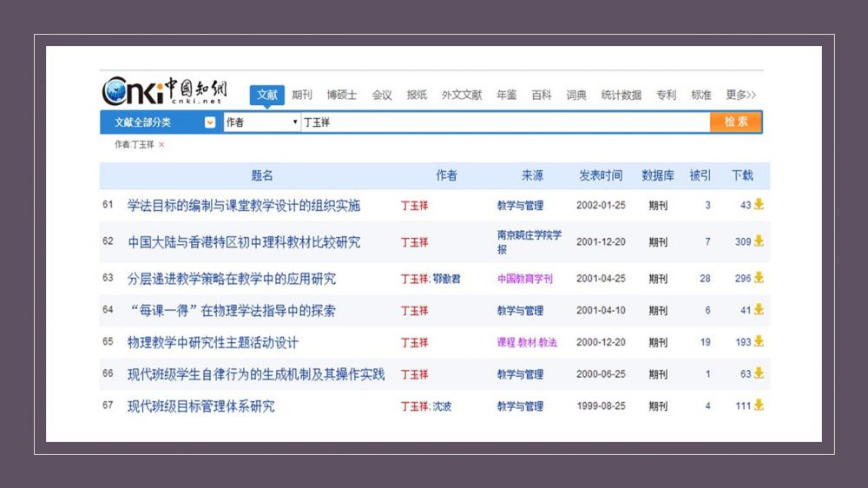
Task: Click the search input containing 丁玉祥
Action: [x=503, y=122]
